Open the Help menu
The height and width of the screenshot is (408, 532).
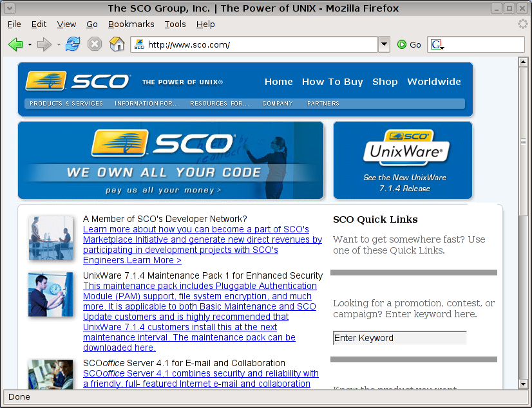[x=205, y=24]
